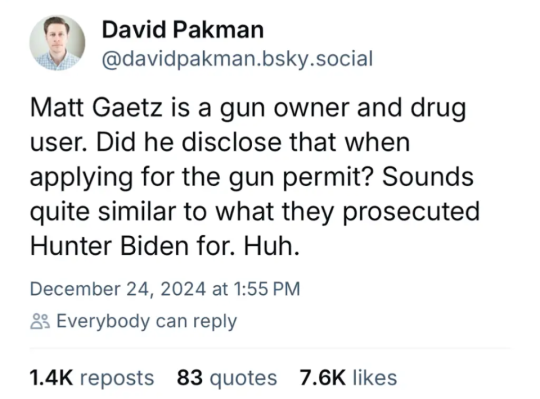
Task: Click the reply-permission people icon
Action: point(40,321)
